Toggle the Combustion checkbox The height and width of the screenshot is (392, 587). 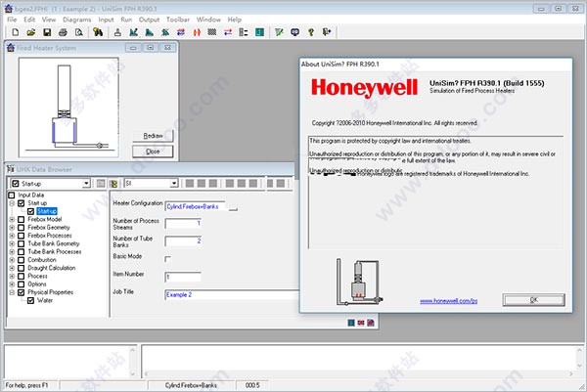point(22,260)
